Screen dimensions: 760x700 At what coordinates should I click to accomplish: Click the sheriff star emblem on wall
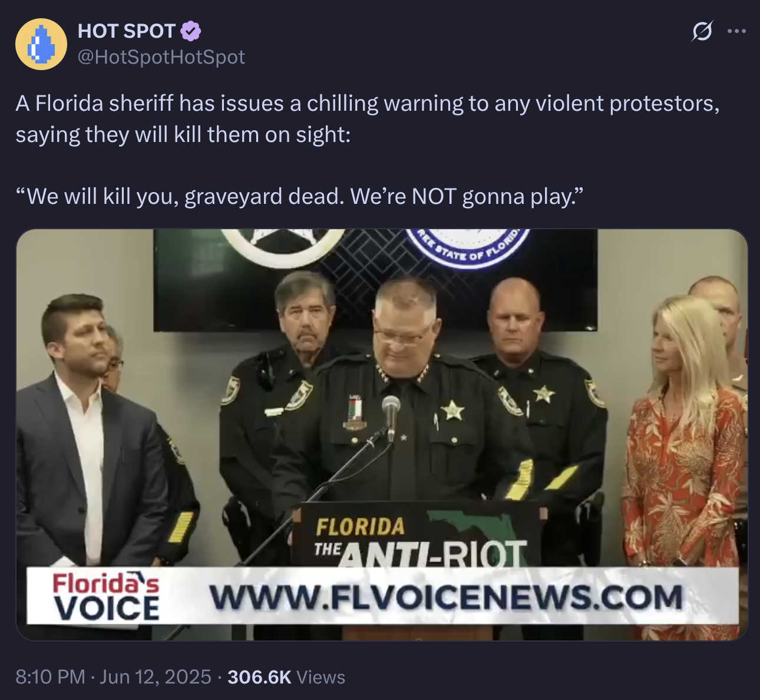[284, 246]
